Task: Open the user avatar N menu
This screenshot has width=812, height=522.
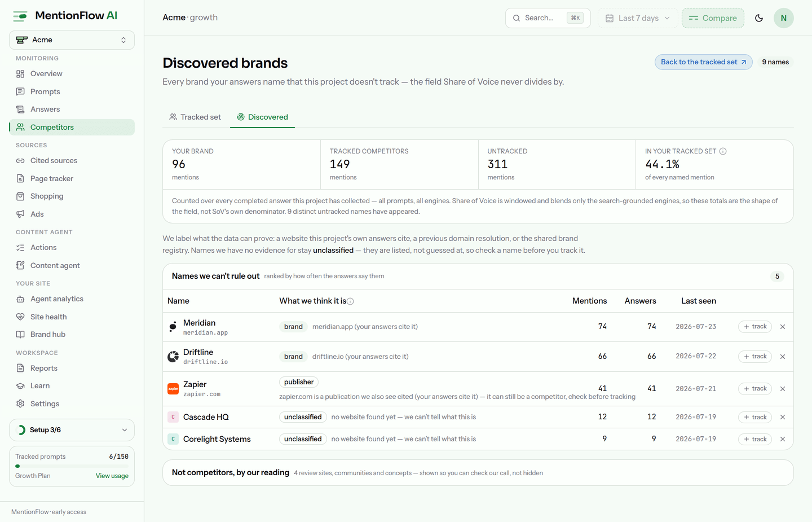Action: click(784, 18)
